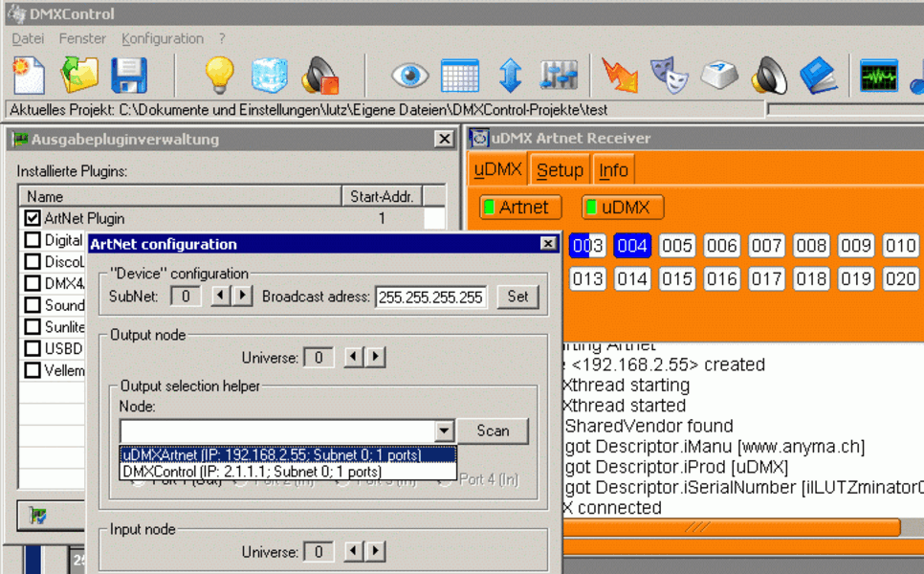
Task: Click the Broadcast adress input field
Action: click(x=430, y=297)
